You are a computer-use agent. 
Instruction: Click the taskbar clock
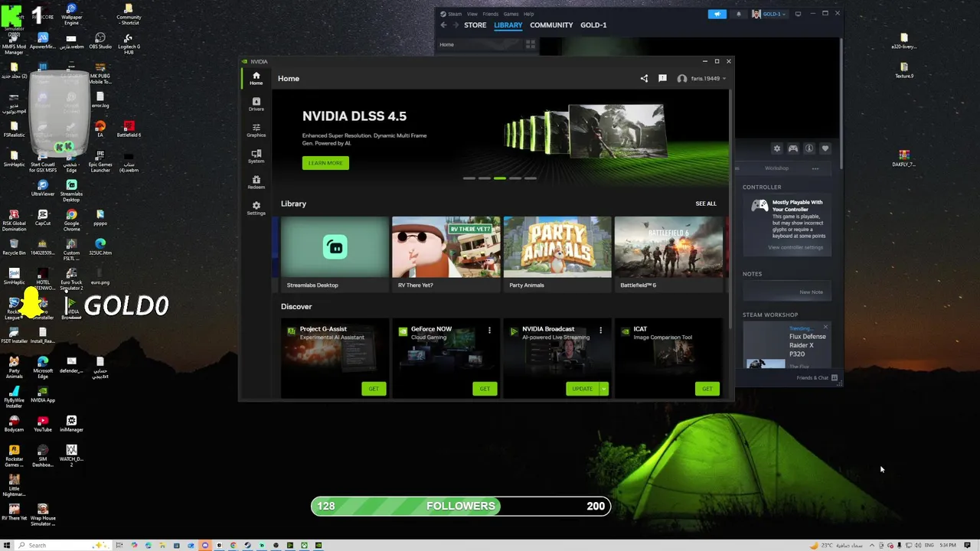coord(948,546)
